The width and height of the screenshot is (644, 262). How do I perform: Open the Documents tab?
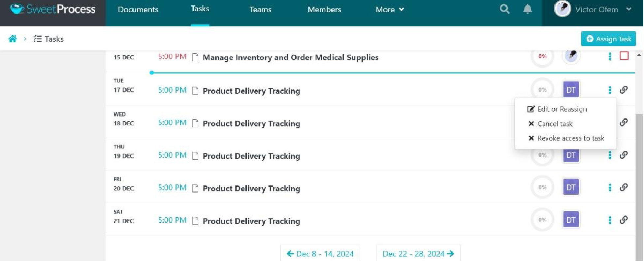pos(138,10)
